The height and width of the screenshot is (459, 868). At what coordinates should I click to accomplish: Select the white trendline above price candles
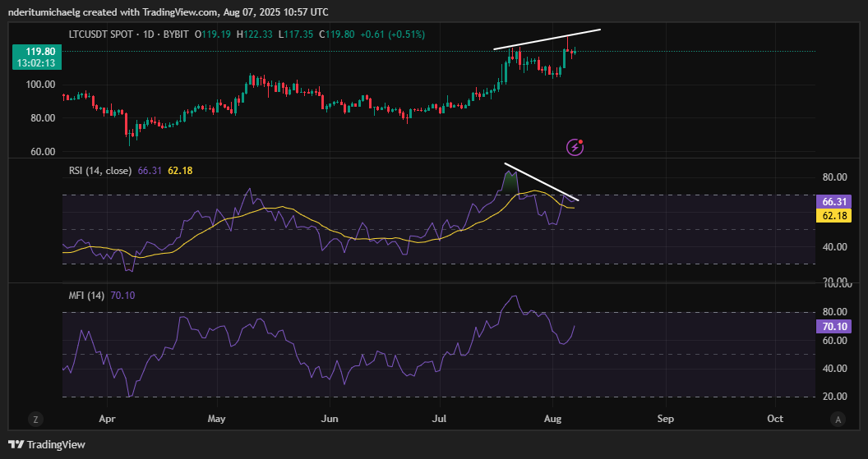(x=547, y=39)
